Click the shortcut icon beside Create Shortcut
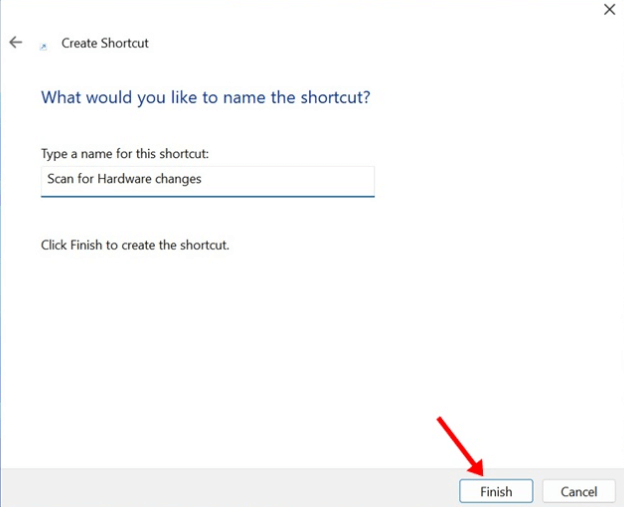 pos(42,45)
